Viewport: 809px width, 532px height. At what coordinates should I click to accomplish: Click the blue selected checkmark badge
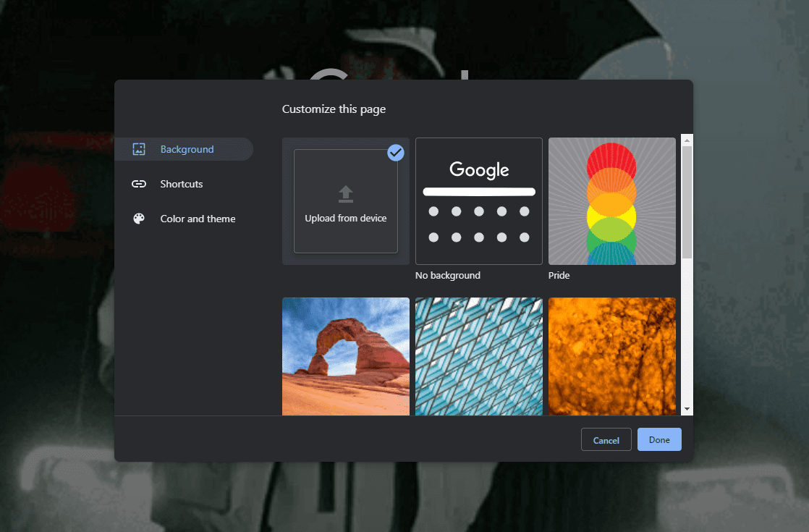pos(396,152)
